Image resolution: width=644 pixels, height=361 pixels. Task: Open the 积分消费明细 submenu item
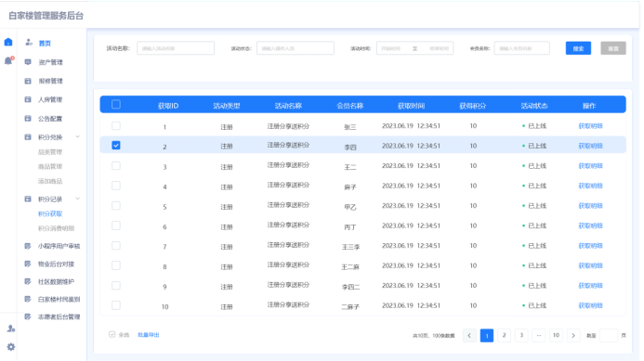(57, 228)
